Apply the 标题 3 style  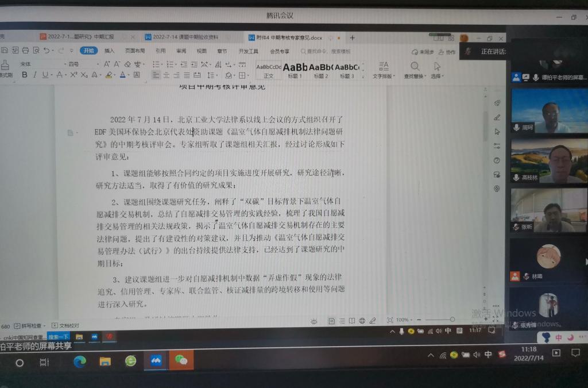pyautogui.click(x=347, y=71)
